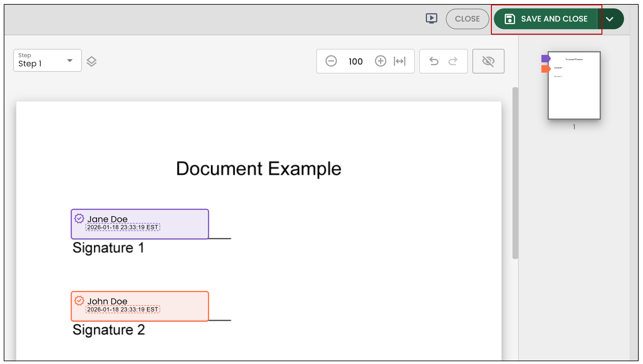Image resolution: width=643 pixels, height=364 pixels.
Task: Click the document vertical scrollbar
Action: click(515, 173)
